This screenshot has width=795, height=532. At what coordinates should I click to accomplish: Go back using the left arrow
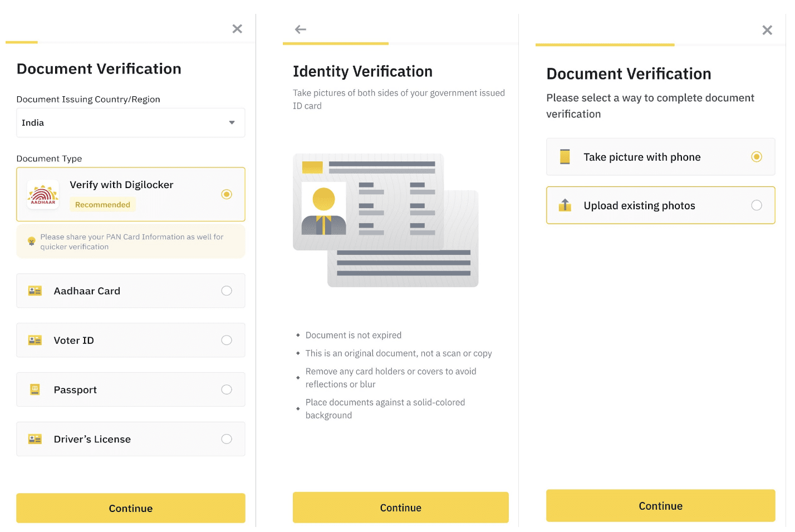coord(301,29)
